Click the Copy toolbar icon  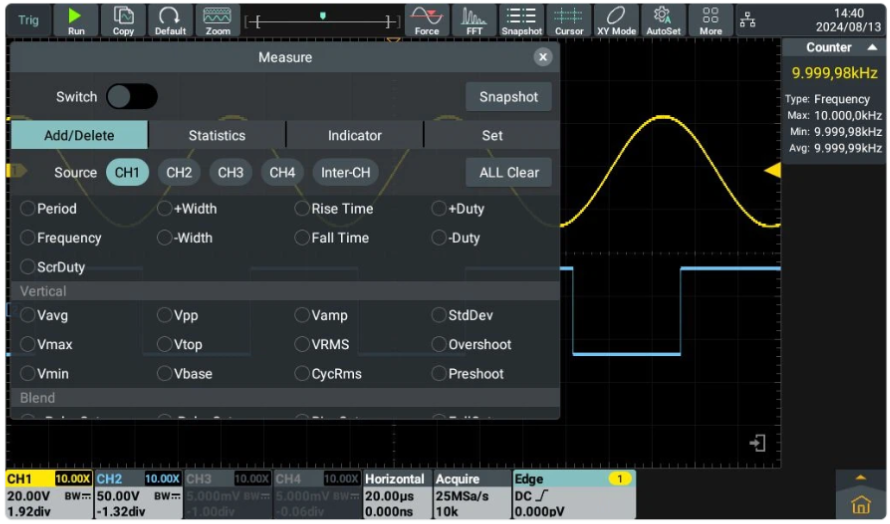(123, 19)
